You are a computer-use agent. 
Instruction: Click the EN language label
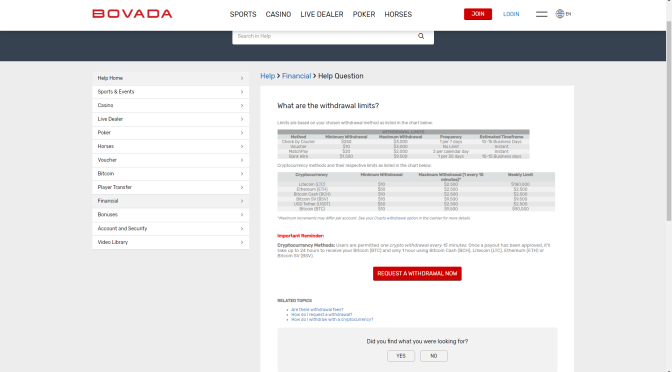click(x=568, y=14)
